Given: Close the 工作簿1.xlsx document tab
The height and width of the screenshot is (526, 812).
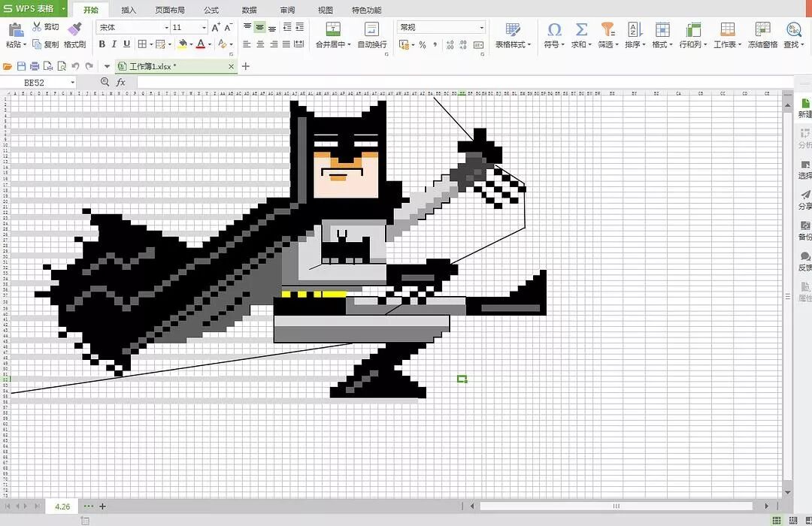Looking at the screenshot, I should [231, 66].
